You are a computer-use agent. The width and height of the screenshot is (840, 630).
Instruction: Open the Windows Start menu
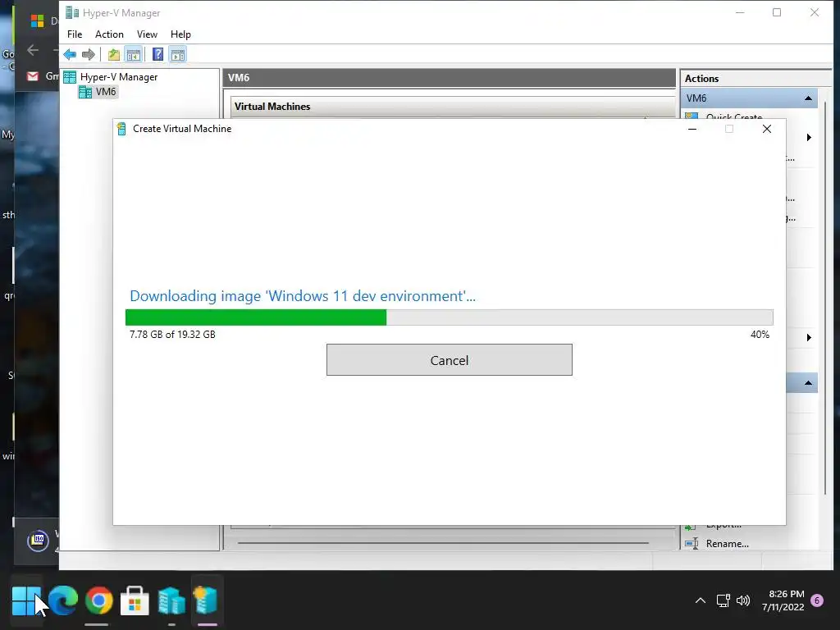coord(25,600)
